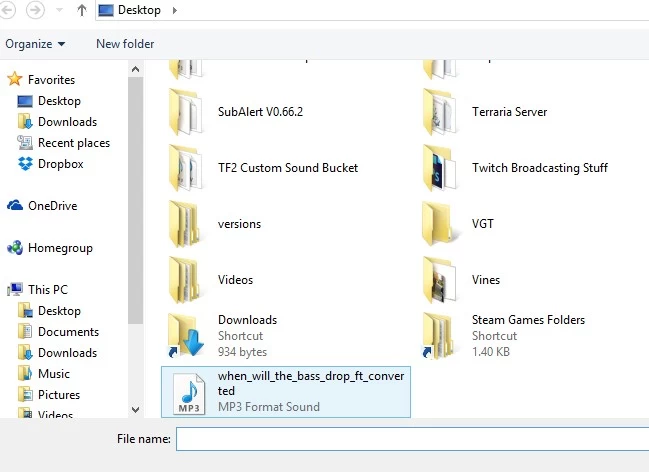The height and width of the screenshot is (472, 649).
Task: Click the Music folder icon in sidebar
Action: pos(25,373)
